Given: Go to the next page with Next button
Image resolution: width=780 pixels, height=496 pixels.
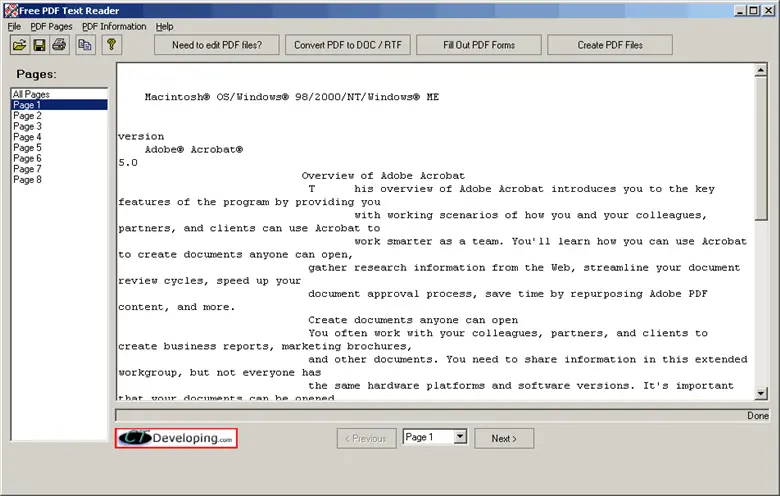Looking at the screenshot, I should (504, 438).
